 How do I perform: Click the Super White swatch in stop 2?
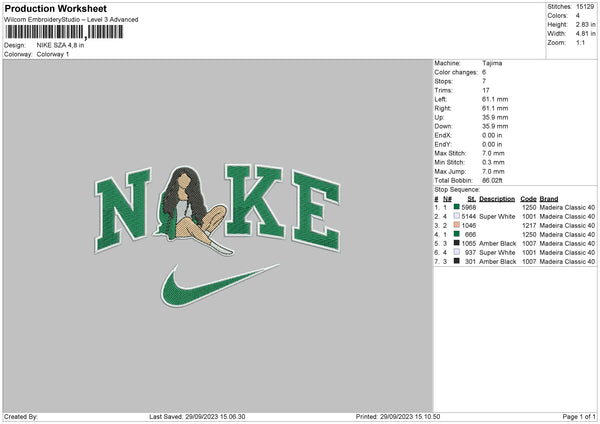(x=456, y=216)
